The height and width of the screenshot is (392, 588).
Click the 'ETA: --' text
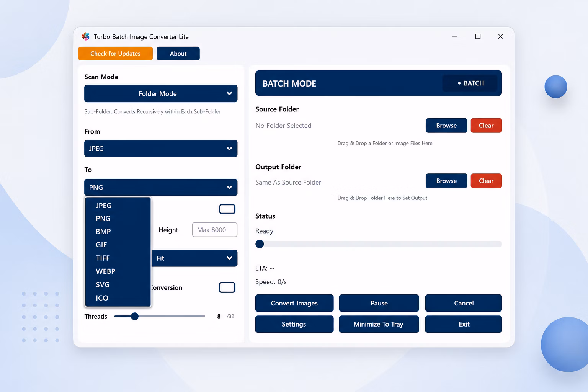click(x=265, y=268)
